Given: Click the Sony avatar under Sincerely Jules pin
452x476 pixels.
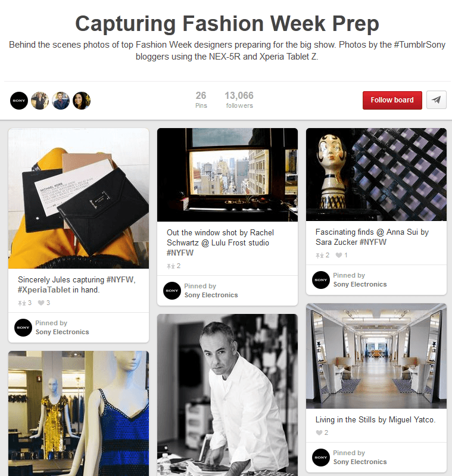Looking at the screenshot, I should [23, 328].
